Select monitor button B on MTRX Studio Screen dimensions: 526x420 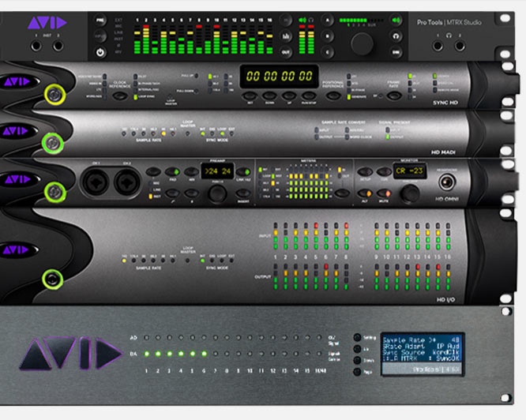pos(328,36)
